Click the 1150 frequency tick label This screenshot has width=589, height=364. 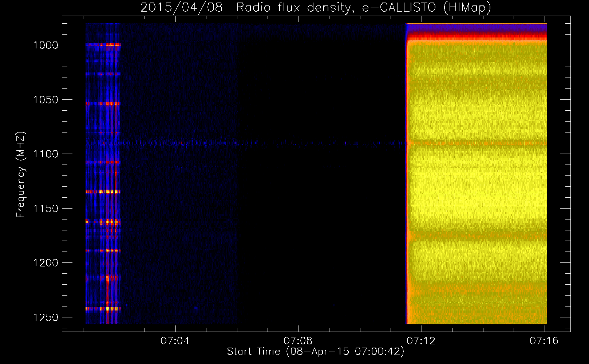pyautogui.click(x=46, y=209)
